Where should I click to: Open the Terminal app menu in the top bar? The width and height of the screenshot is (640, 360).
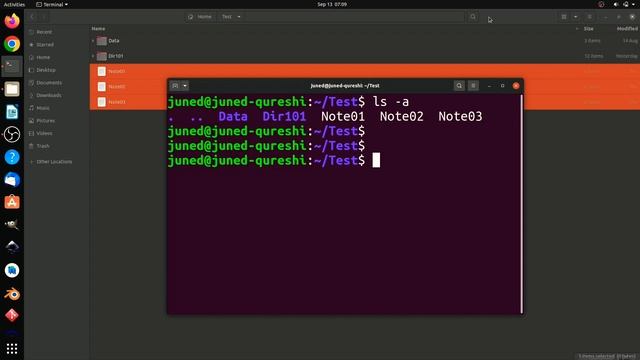(x=52, y=4)
